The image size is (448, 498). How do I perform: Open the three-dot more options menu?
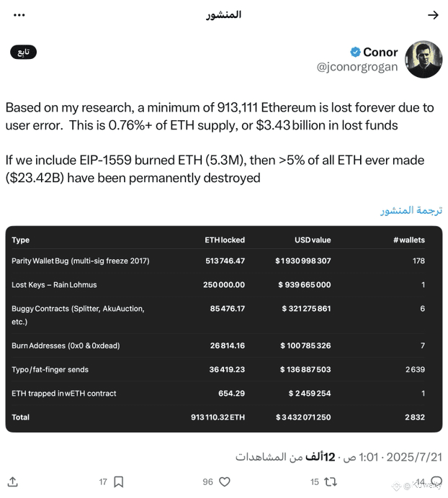19,15
